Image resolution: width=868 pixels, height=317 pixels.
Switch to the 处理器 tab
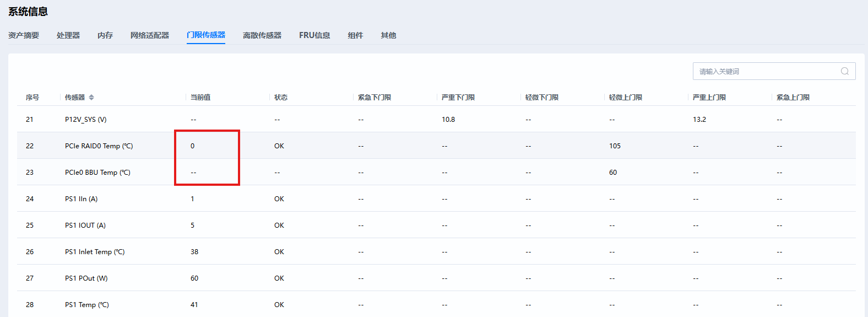coord(68,35)
